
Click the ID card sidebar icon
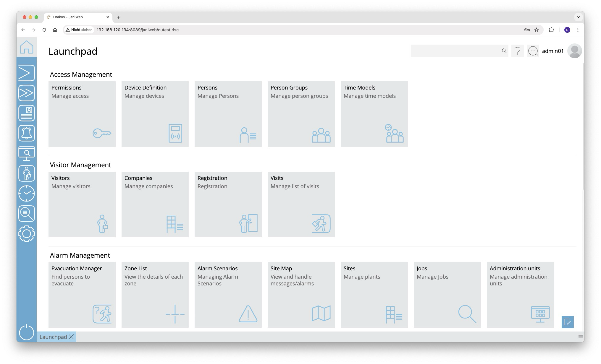(x=27, y=113)
